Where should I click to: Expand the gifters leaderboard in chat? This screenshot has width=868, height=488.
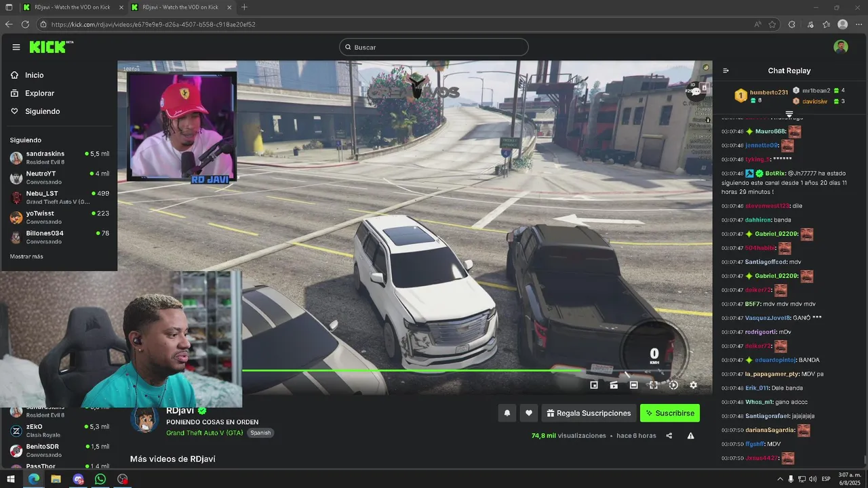(789, 113)
